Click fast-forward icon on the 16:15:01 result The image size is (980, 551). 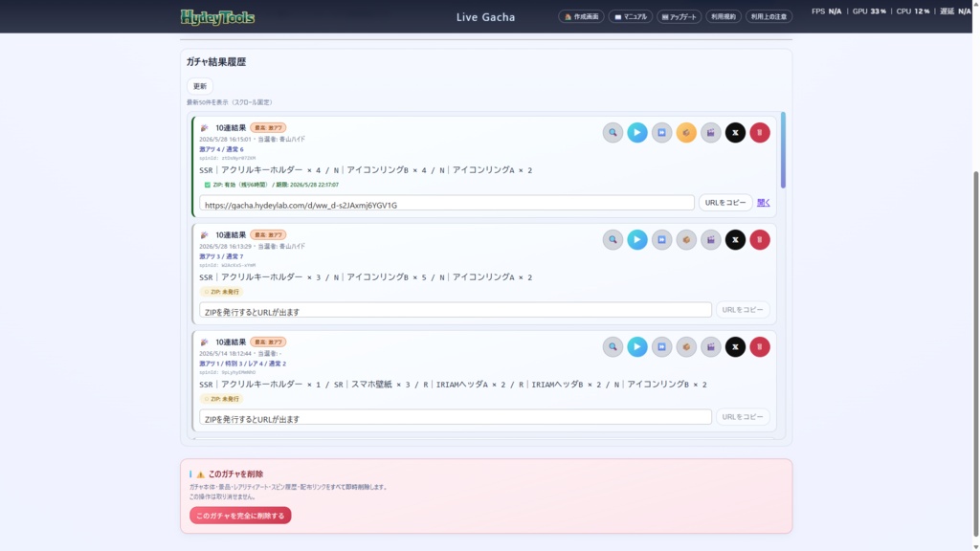(x=661, y=132)
